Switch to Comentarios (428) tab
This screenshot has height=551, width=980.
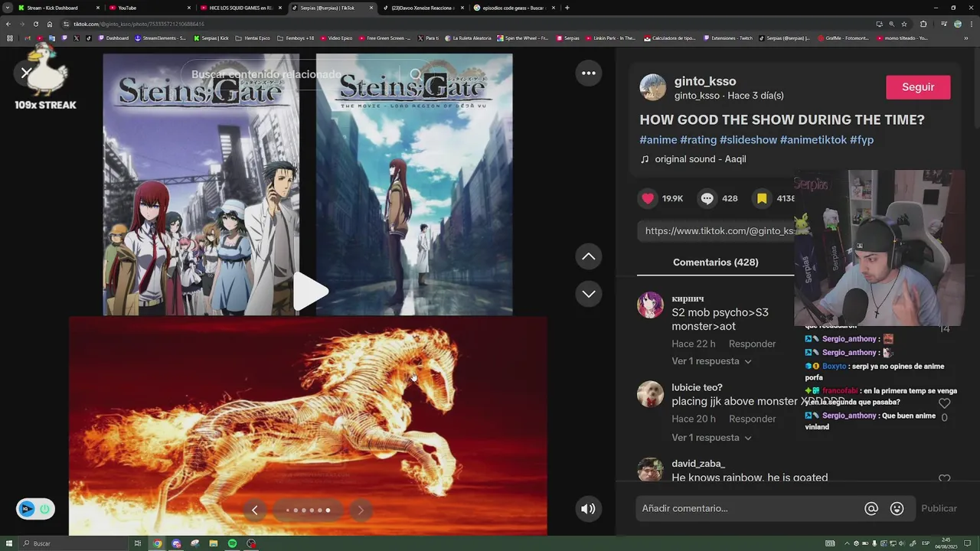(x=715, y=262)
